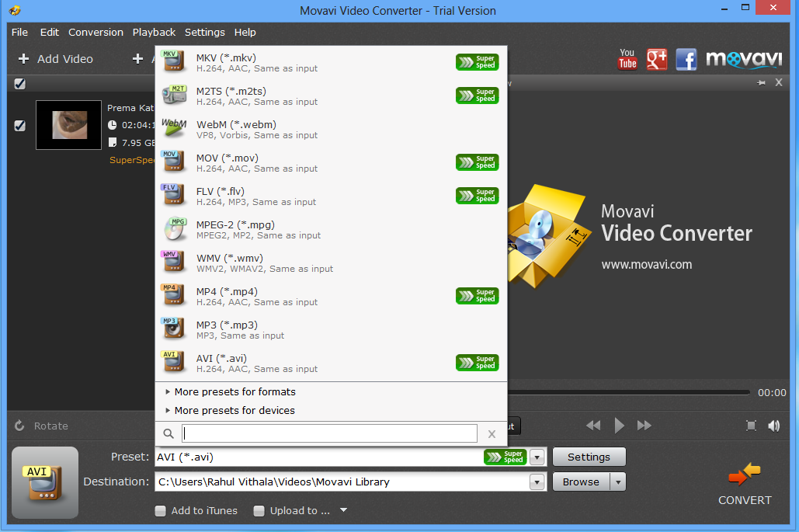799x532 pixels.
Task: Open the Facebook icon link
Action: pos(686,59)
